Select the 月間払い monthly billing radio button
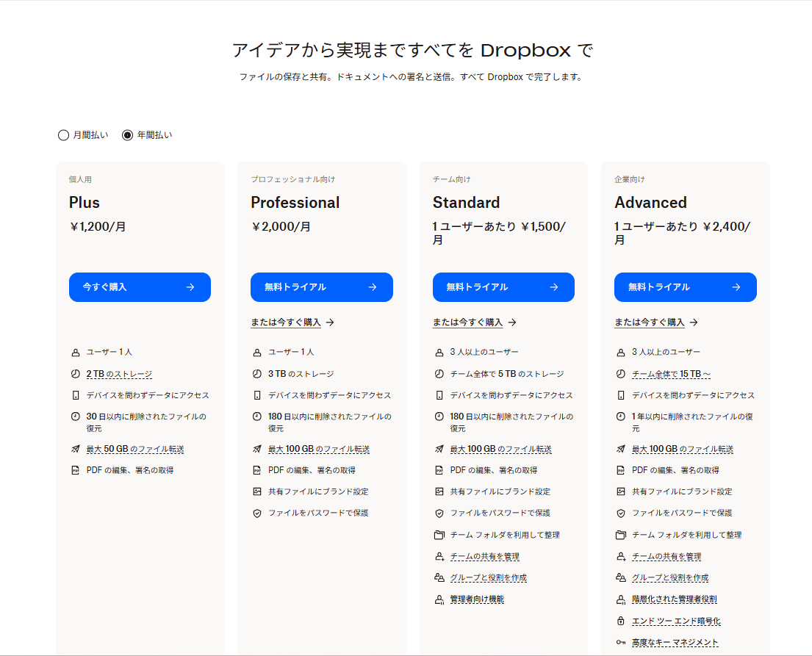Viewport: 812px width, 656px height. point(63,135)
